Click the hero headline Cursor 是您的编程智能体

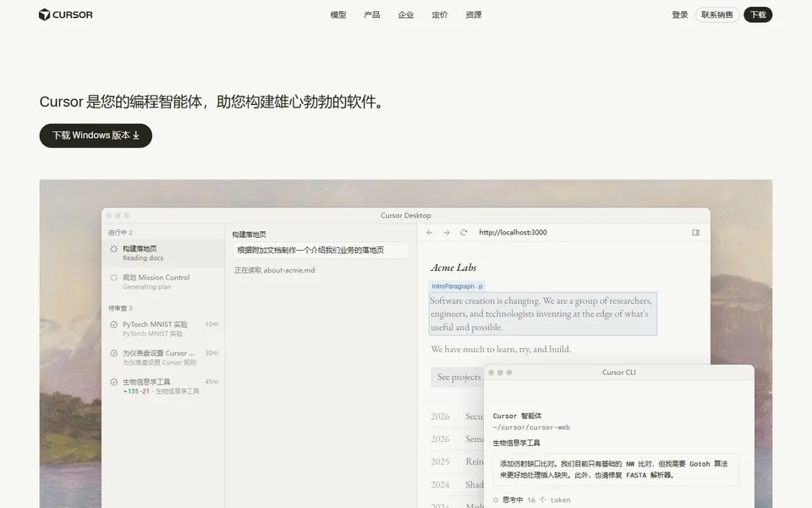213,102
